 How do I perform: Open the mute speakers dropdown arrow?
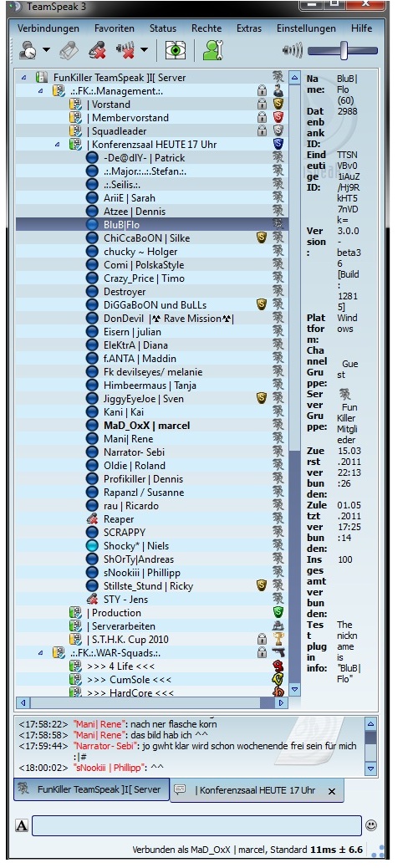point(144,50)
